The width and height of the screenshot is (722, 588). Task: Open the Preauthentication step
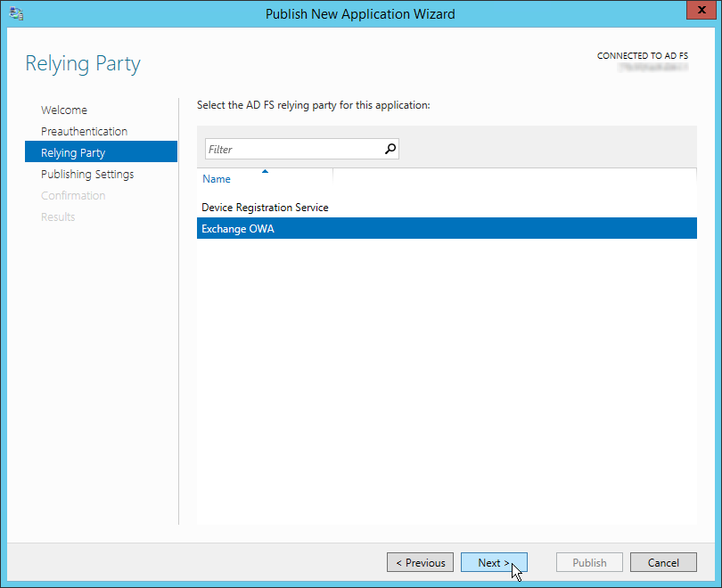point(84,132)
